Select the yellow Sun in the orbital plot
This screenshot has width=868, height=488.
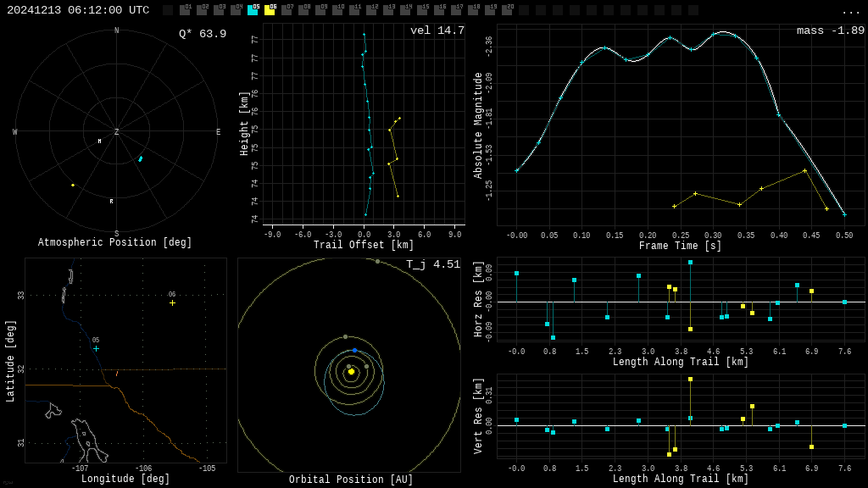click(351, 371)
